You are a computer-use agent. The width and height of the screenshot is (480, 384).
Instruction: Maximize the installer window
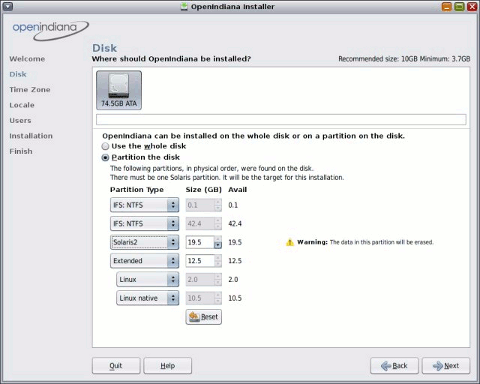(459, 6)
